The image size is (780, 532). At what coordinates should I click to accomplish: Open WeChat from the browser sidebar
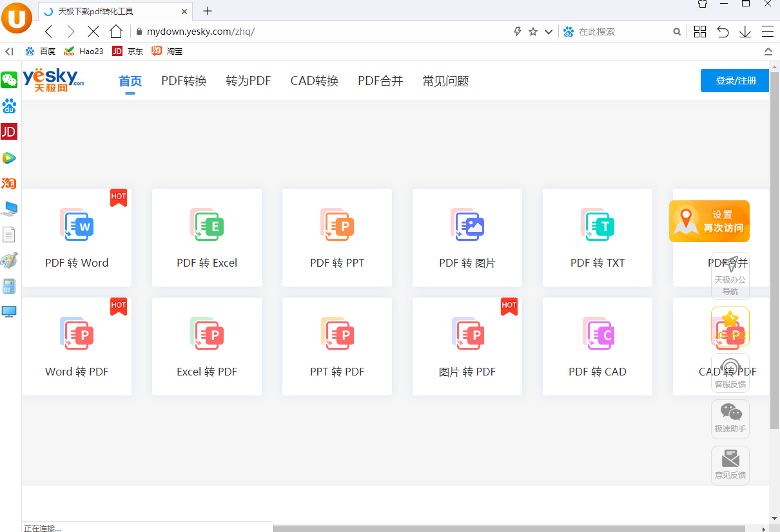point(9,80)
